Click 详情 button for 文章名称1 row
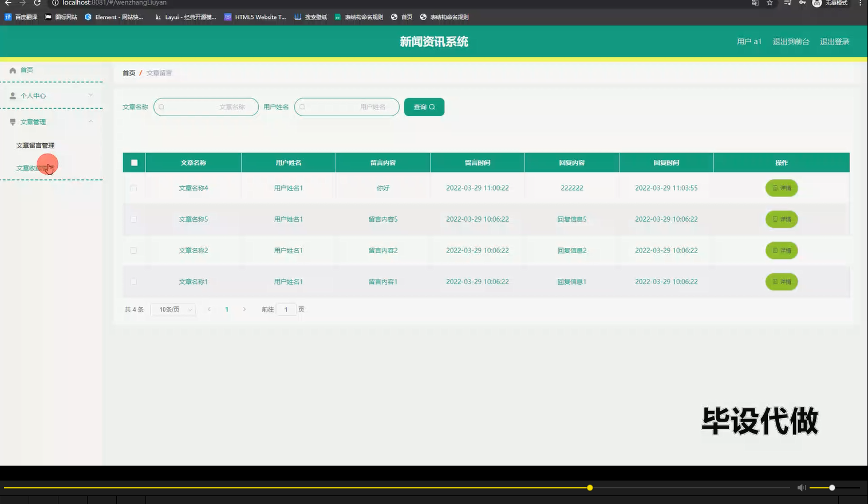 pos(782,282)
